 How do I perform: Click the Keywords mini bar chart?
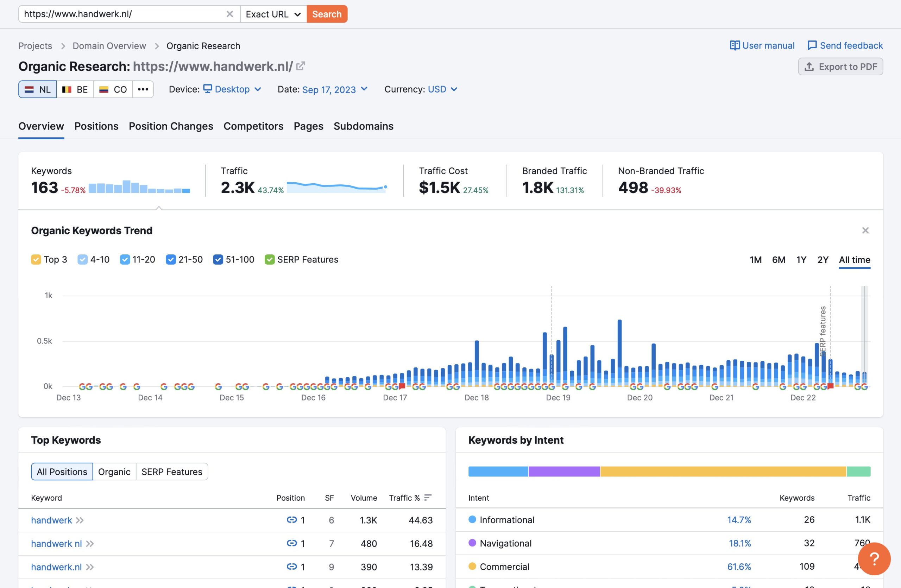click(x=139, y=186)
